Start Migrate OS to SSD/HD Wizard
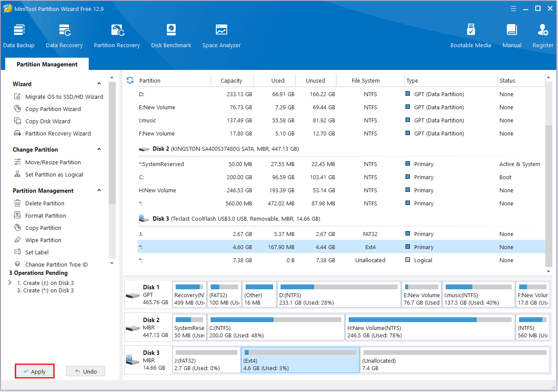 pyautogui.click(x=59, y=97)
